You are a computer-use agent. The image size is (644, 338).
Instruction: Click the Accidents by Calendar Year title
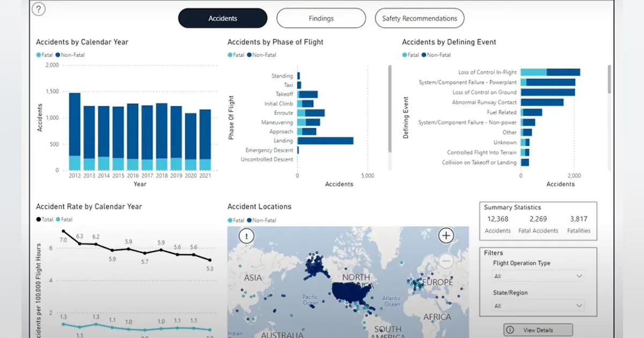tap(82, 42)
